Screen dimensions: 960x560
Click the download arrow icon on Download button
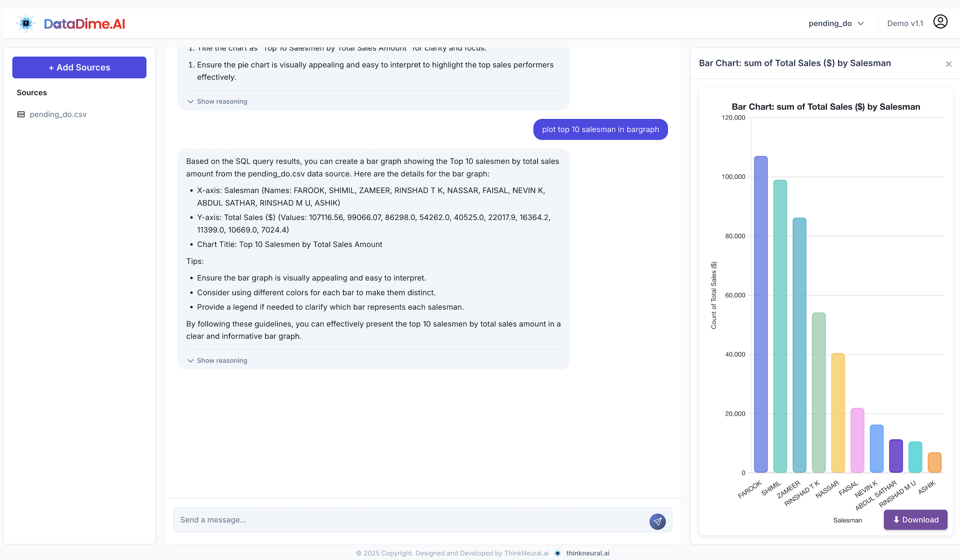(896, 520)
